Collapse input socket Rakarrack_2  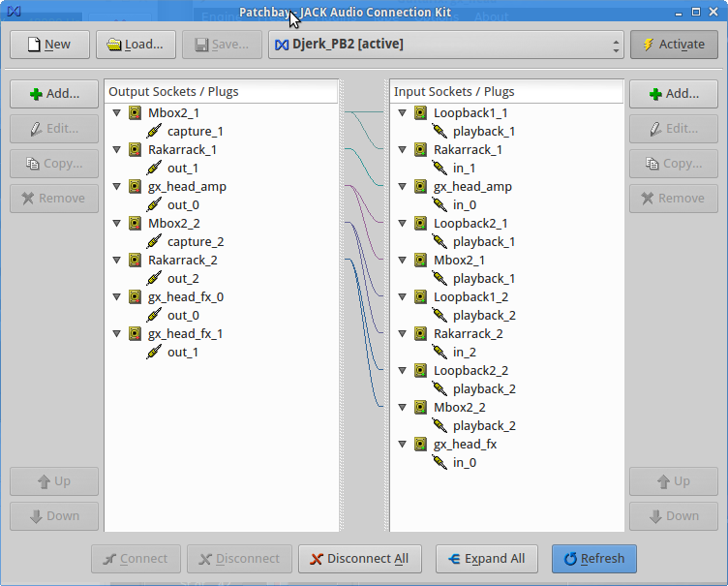click(403, 333)
